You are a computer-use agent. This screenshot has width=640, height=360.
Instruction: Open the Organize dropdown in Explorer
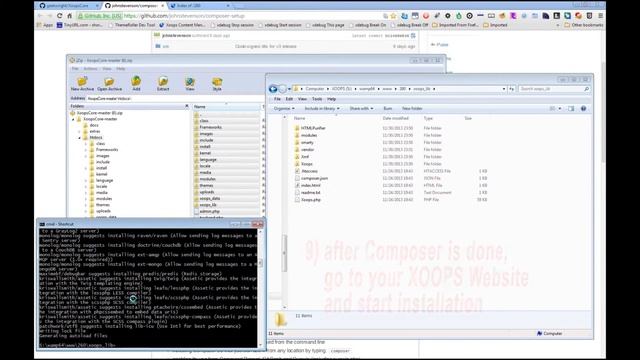[284, 109]
